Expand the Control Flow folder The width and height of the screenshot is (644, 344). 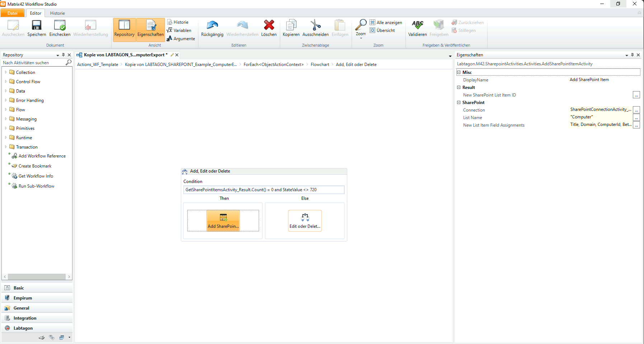6,81
